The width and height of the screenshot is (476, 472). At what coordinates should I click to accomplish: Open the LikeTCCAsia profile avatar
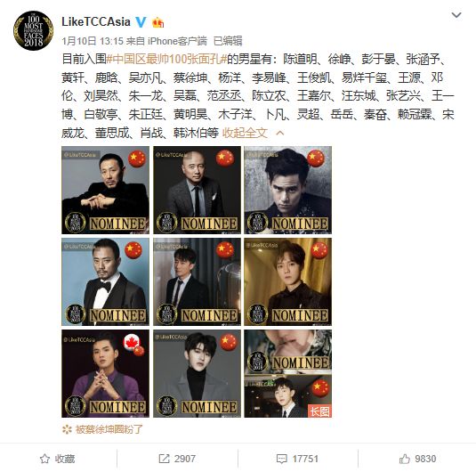tap(34, 30)
